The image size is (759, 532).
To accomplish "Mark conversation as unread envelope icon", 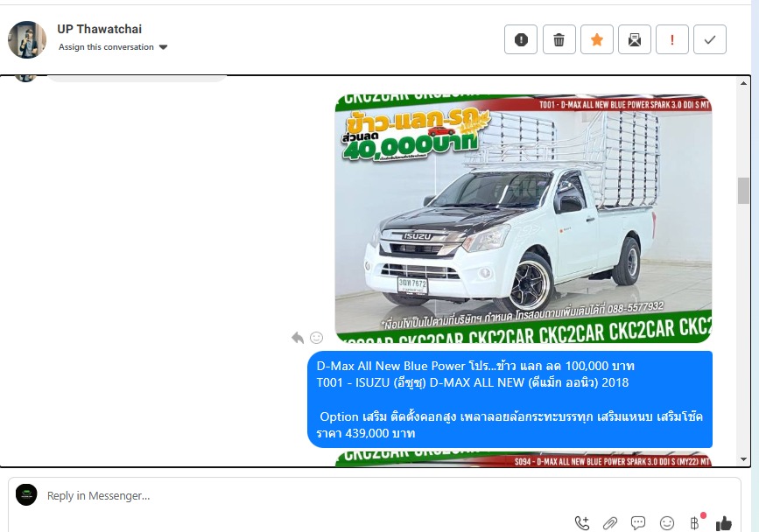I will click(x=635, y=39).
